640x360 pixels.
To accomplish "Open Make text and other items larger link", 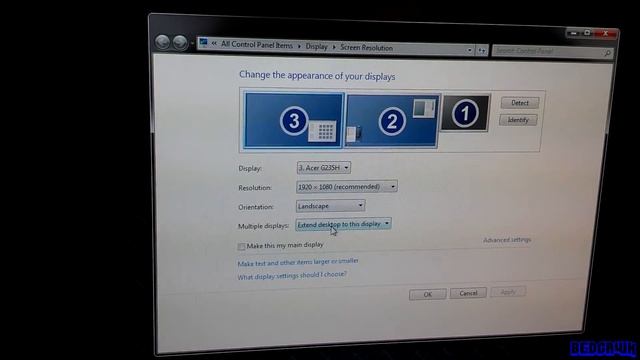I will pos(298,262).
